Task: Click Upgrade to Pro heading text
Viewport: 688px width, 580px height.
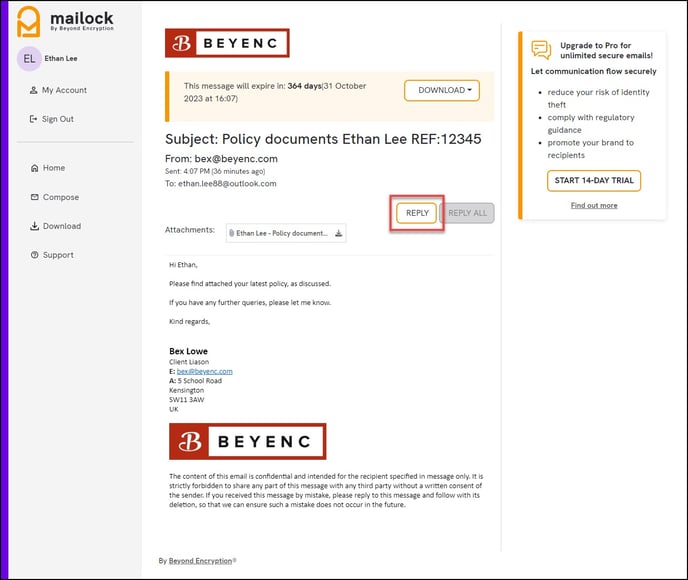Action: (x=606, y=50)
